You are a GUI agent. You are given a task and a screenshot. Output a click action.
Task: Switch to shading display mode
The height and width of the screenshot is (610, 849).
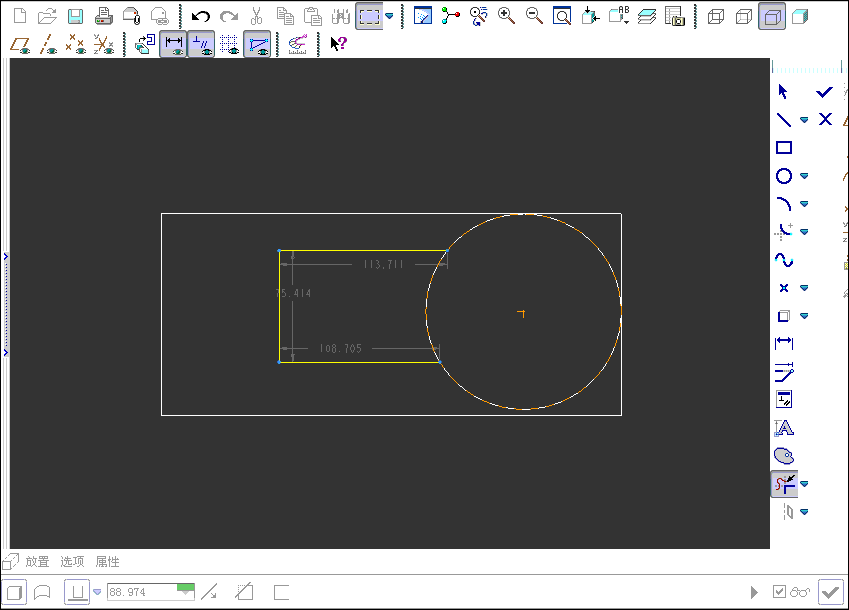click(800, 16)
